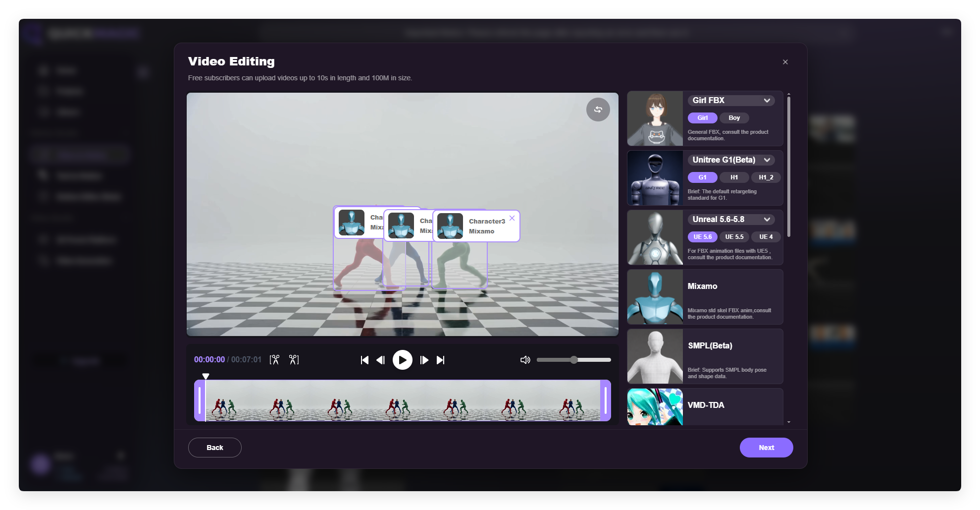Click the trim end scissors icon

(294, 360)
